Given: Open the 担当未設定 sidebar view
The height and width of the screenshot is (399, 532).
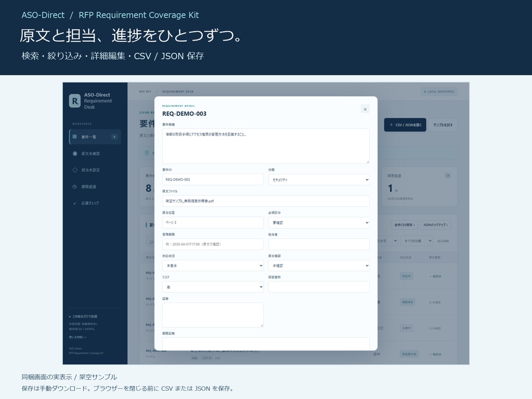Looking at the screenshot, I should 95,170.
